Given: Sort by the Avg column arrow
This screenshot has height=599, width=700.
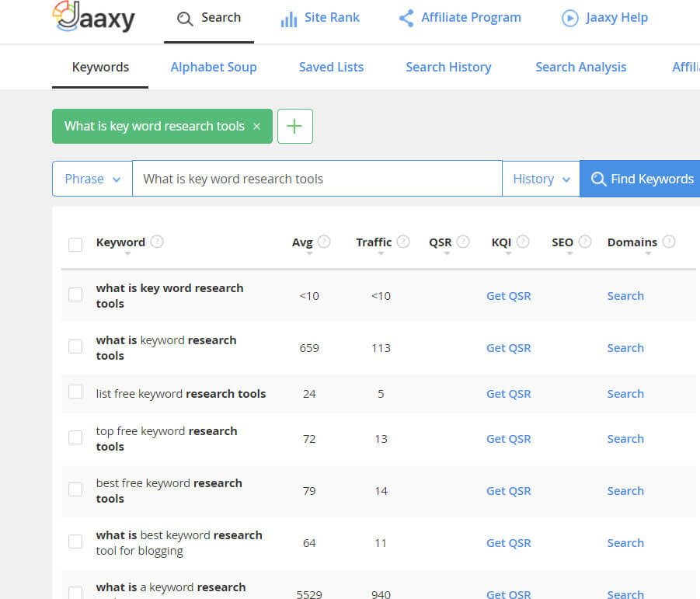Looking at the screenshot, I should 309,253.
